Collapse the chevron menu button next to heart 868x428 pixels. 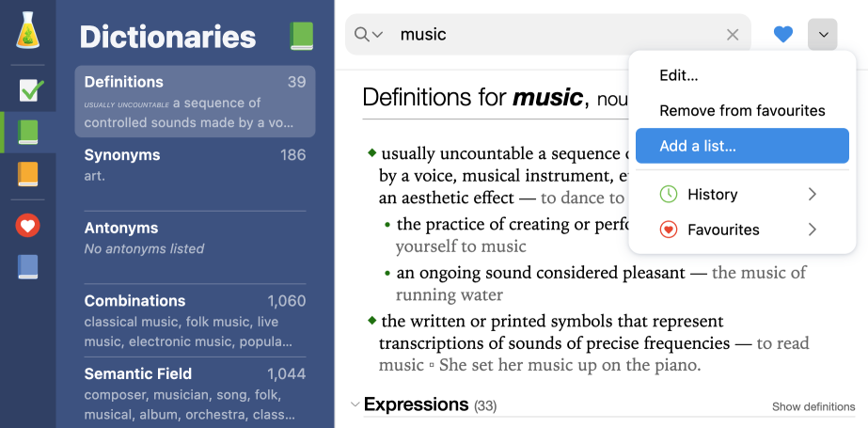(823, 35)
